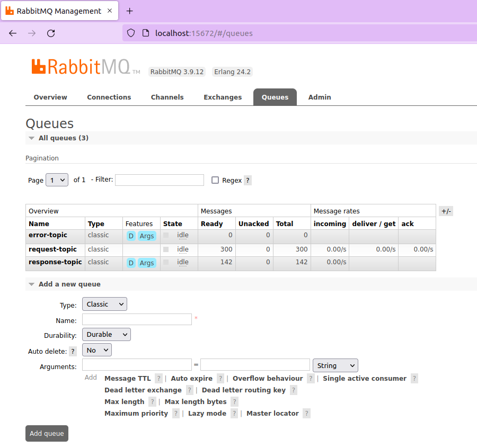
Task: Toggle table columns with +/- button
Action: (446, 211)
